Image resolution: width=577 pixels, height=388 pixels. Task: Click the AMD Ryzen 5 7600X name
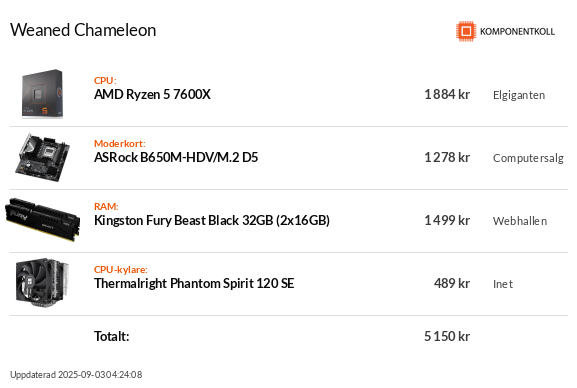click(152, 95)
